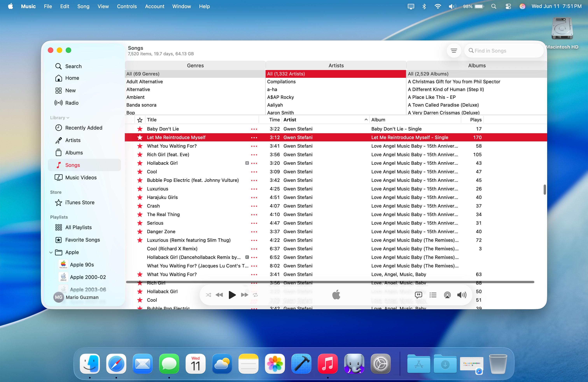Open the column browser filter button
588x382 pixels.
point(454,51)
